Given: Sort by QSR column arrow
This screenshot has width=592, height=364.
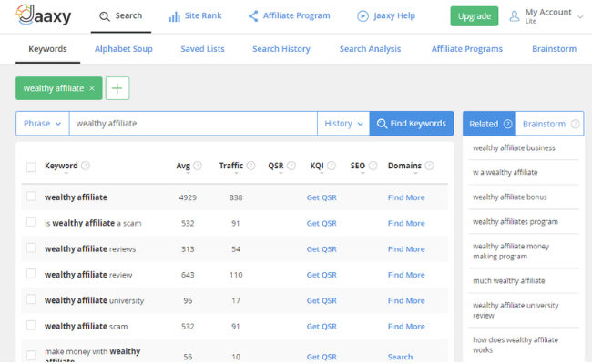Looking at the screenshot, I should click(281, 173).
